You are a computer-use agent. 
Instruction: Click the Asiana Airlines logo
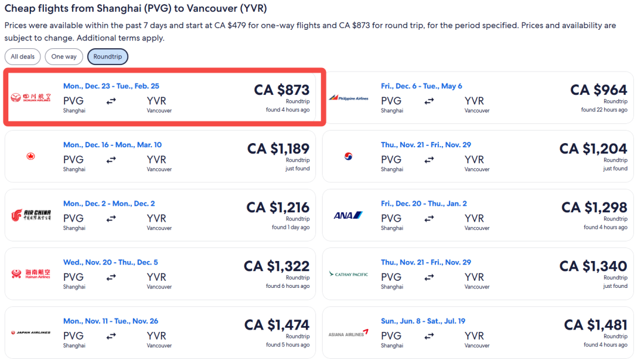[x=349, y=333]
